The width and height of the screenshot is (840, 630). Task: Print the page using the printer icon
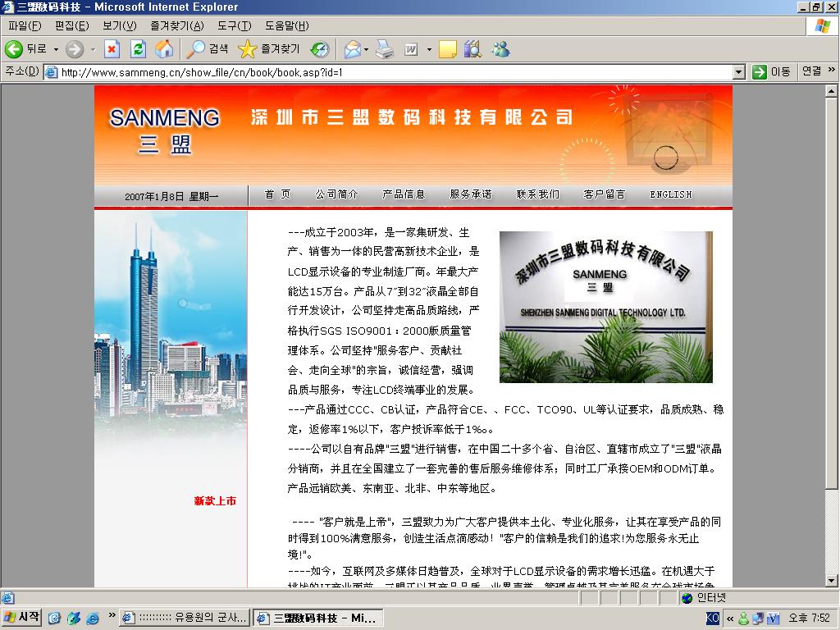pos(384,48)
